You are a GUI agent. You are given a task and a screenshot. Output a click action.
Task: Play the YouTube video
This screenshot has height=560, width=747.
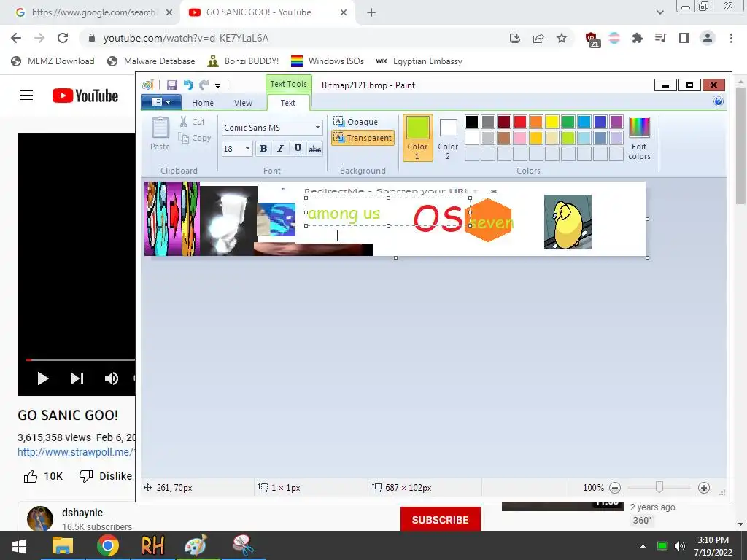43,378
